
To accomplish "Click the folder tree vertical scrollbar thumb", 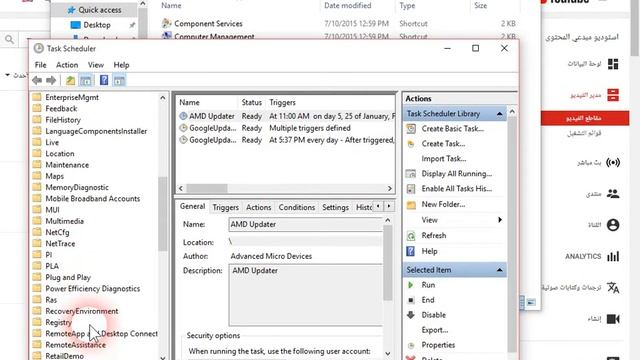I will click(x=163, y=213).
